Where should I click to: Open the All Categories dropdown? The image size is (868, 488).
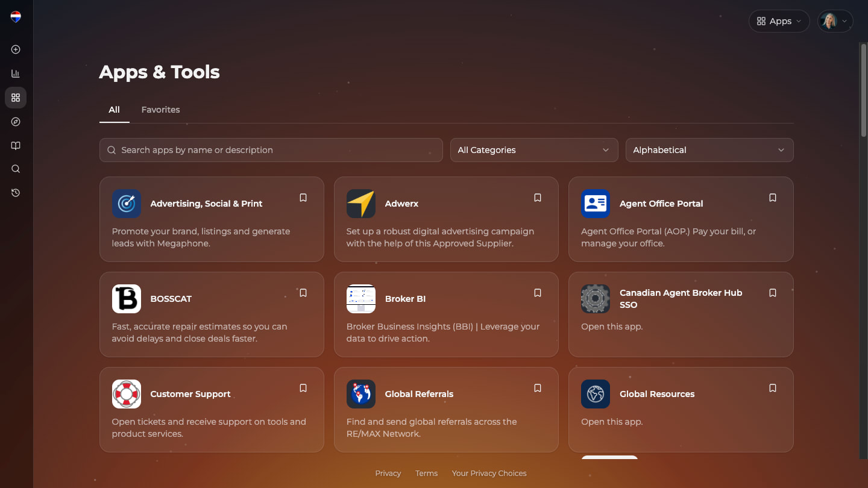(534, 150)
